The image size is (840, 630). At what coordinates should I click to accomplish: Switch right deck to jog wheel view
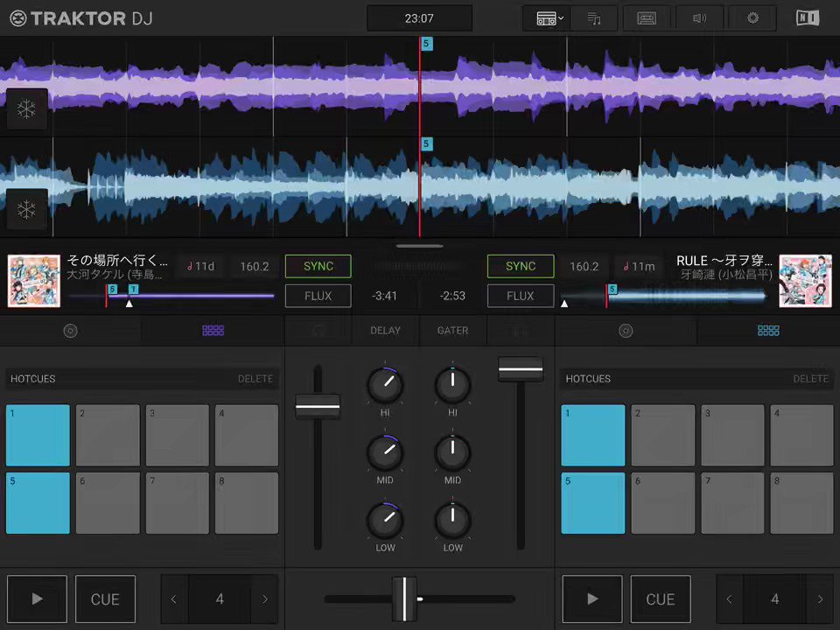[x=626, y=331]
